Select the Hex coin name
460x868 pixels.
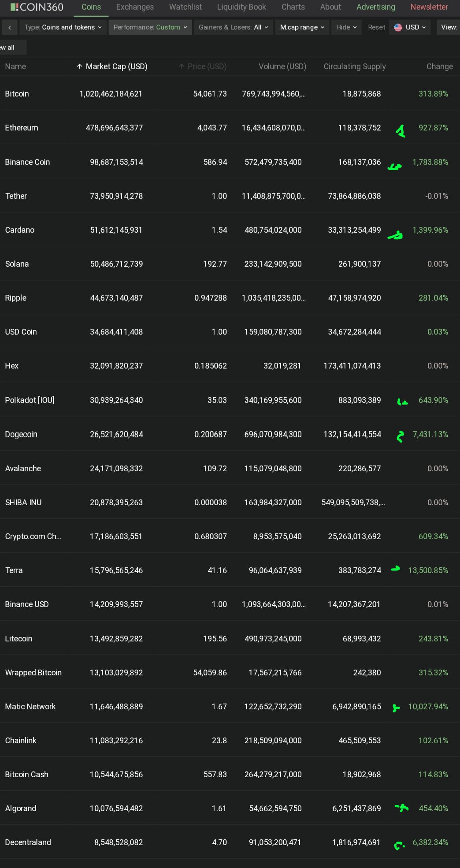(x=12, y=366)
